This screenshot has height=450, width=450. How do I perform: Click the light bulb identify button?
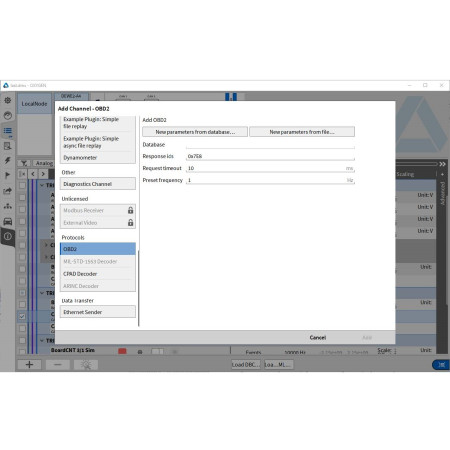pyautogui.click(x=86, y=365)
